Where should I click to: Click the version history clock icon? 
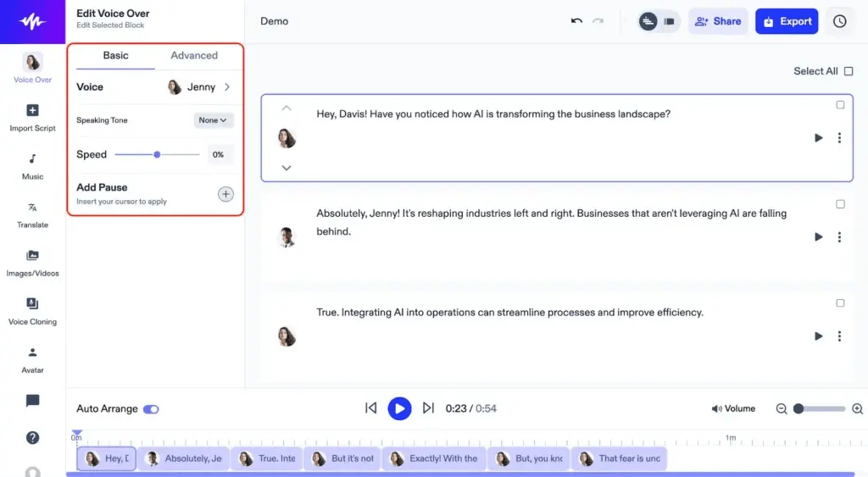coord(839,21)
